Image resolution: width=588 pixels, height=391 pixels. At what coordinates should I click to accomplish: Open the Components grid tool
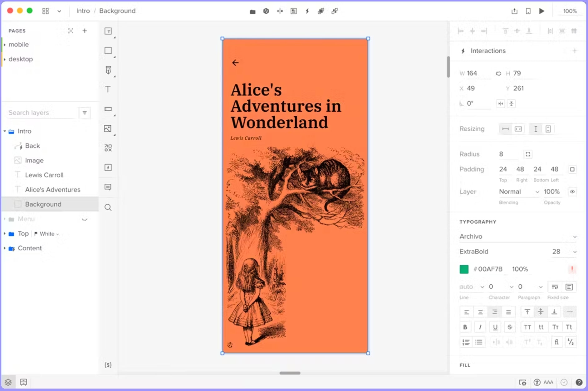point(108,148)
